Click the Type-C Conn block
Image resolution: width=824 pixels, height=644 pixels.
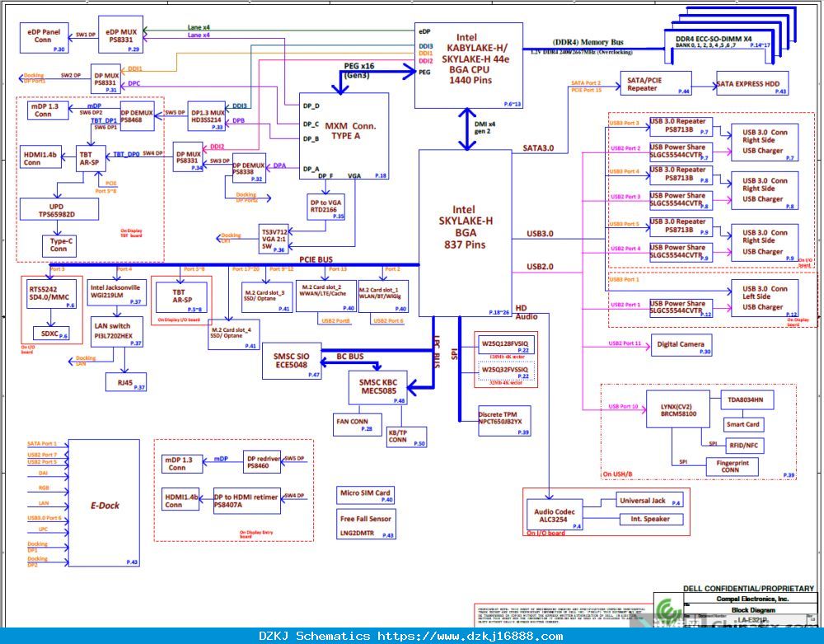[59, 246]
